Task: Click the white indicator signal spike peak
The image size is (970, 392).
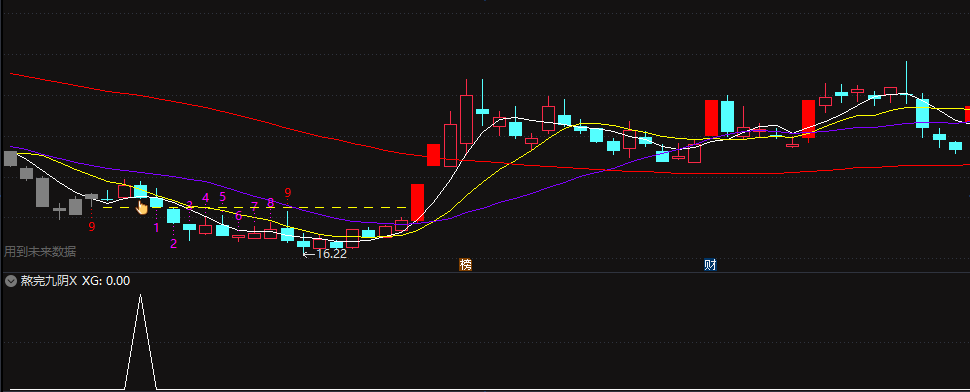Action: coord(140,296)
